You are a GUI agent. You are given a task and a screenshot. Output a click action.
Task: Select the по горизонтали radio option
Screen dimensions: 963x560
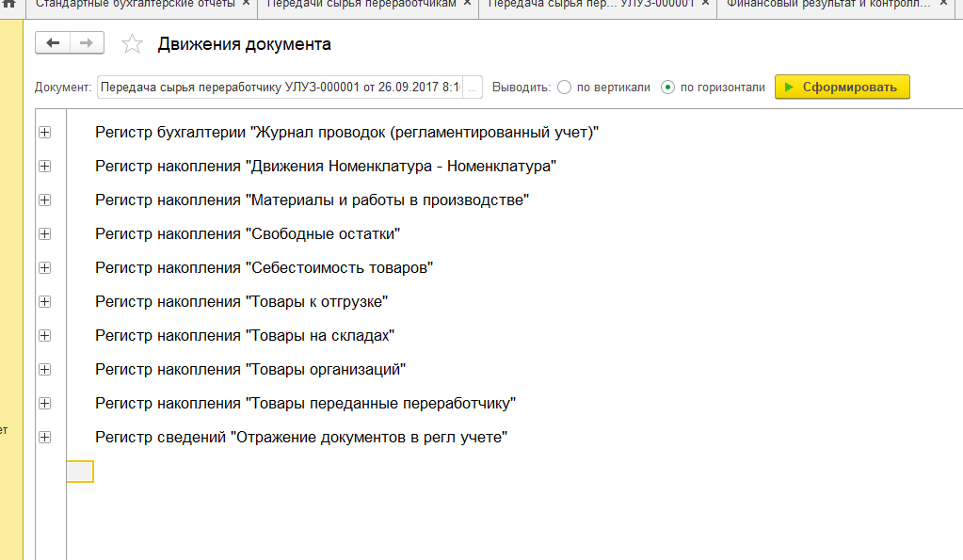pyautogui.click(x=668, y=88)
